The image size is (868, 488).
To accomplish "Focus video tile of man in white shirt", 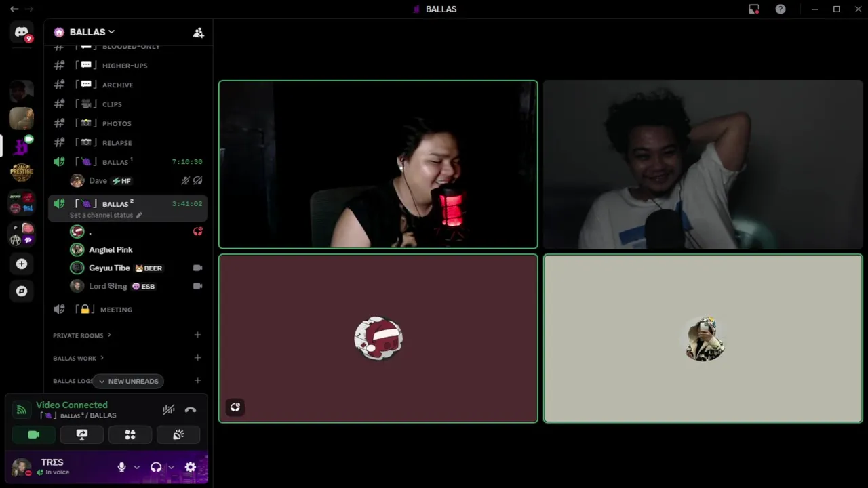I will click(x=703, y=165).
